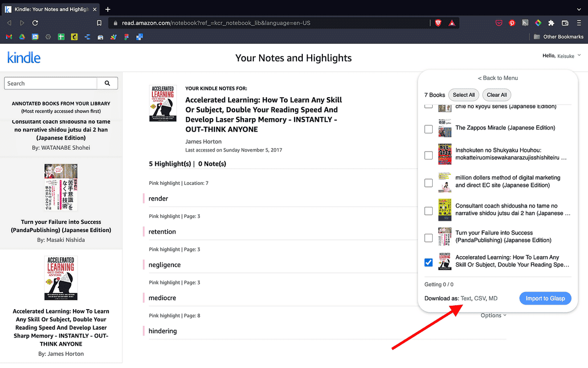This screenshot has height=368, width=588.
Task: Click Clear All button
Action: [497, 95]
